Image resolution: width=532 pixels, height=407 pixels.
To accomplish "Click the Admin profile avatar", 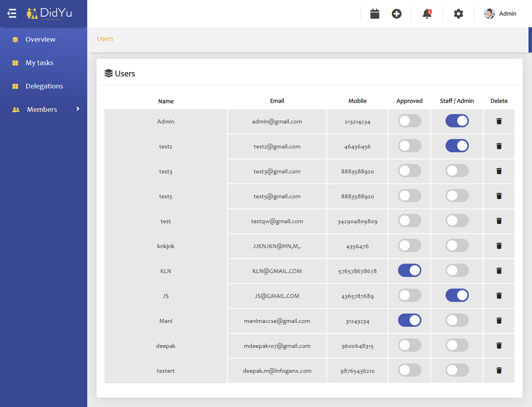I will pyautogui.click(x=490, y=13).
